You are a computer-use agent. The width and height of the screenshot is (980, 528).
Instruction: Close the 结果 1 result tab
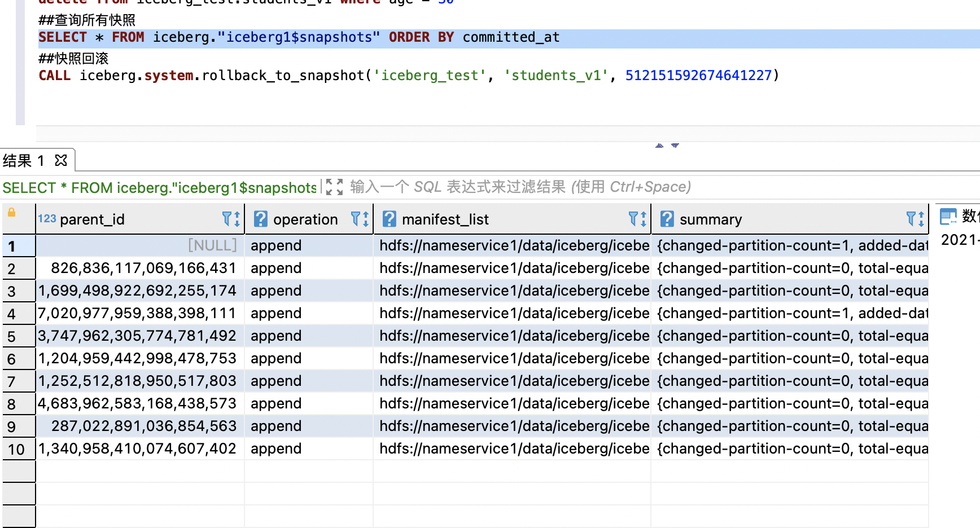[61, 161]
